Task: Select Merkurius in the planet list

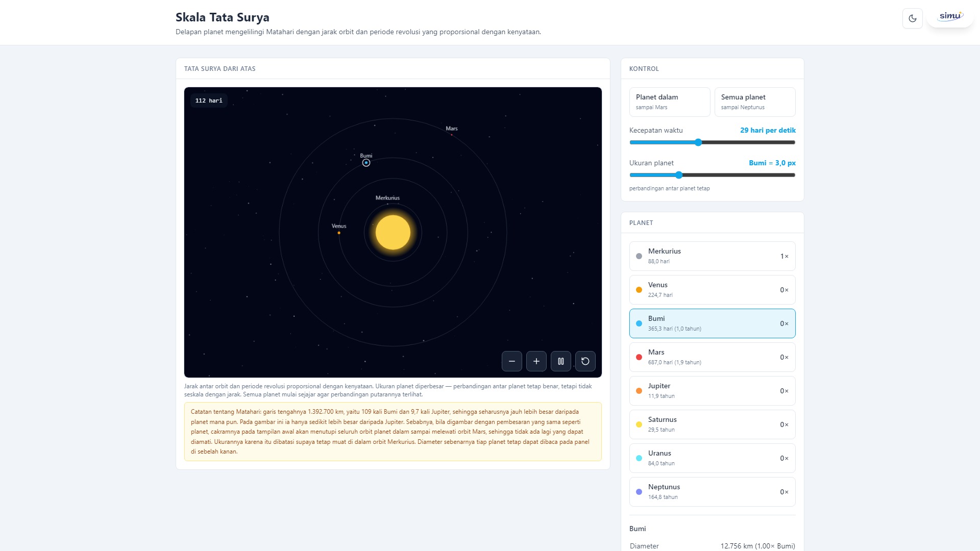Action: pos(712,256)
